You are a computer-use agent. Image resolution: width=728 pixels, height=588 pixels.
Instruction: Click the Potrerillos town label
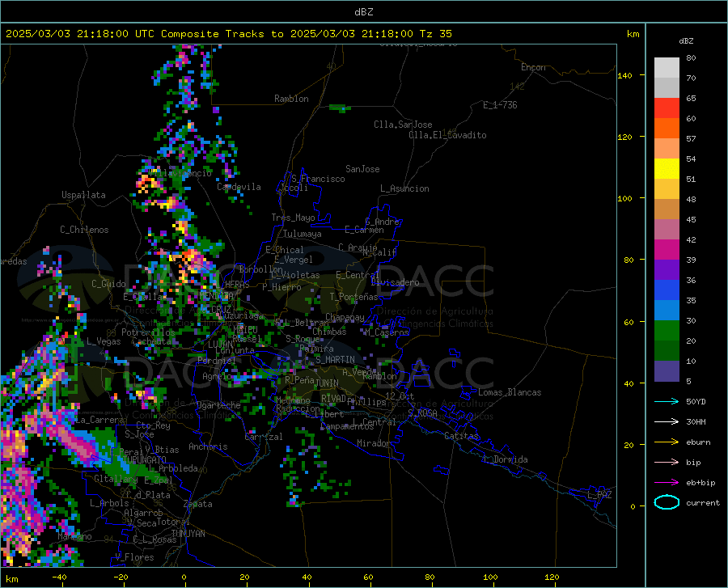[x=148, y=332]
